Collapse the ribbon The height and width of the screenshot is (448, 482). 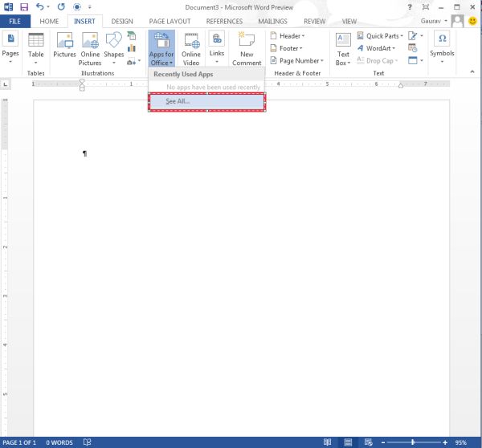tap(472, 72)
